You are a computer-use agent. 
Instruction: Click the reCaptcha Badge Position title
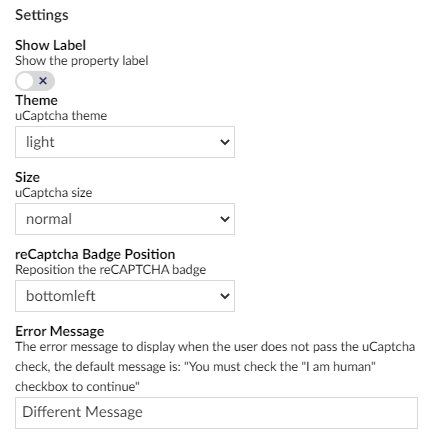(95, 254)
